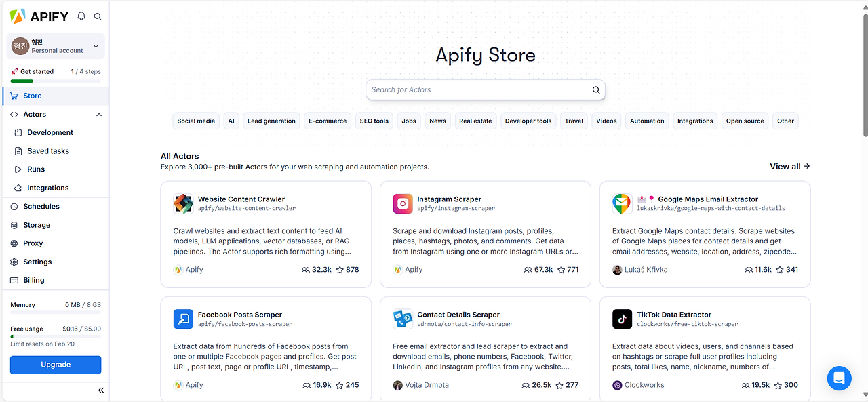This screenshot has width=868, height=402.
Task: Click the Runs play icon
Action: coord(19,169)
